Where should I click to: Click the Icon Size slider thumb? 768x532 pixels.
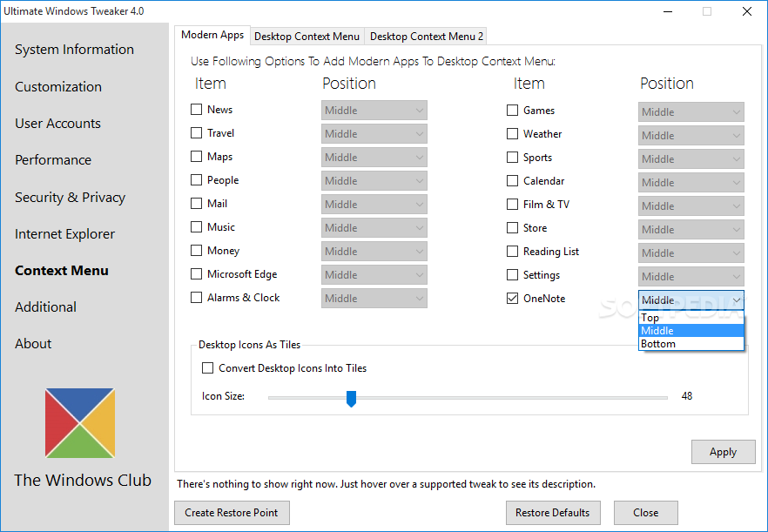[x=351, y=398]
